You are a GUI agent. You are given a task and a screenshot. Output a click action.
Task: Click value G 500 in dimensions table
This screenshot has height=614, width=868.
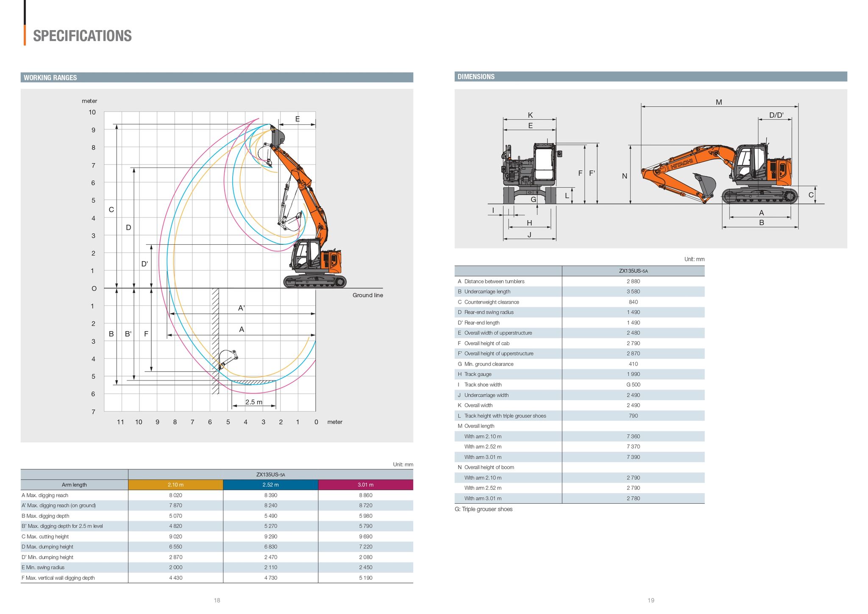coord(633,385)
